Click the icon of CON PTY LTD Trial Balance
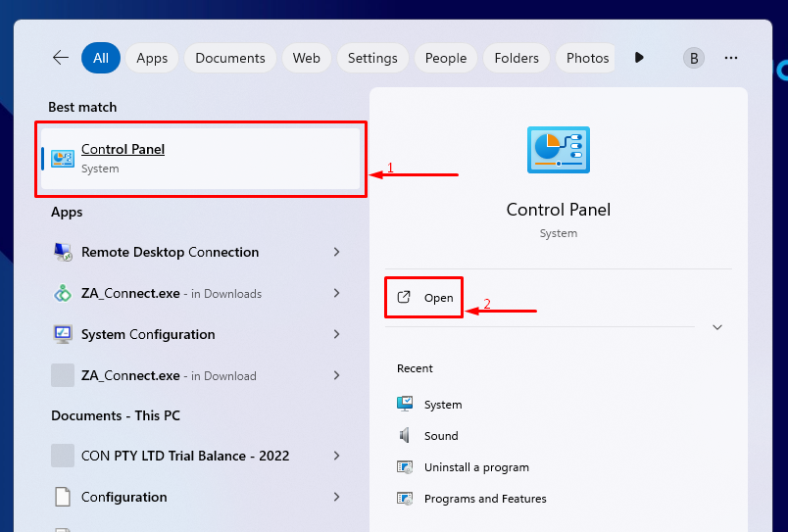The image size is (788, 532). pos(63,456)
